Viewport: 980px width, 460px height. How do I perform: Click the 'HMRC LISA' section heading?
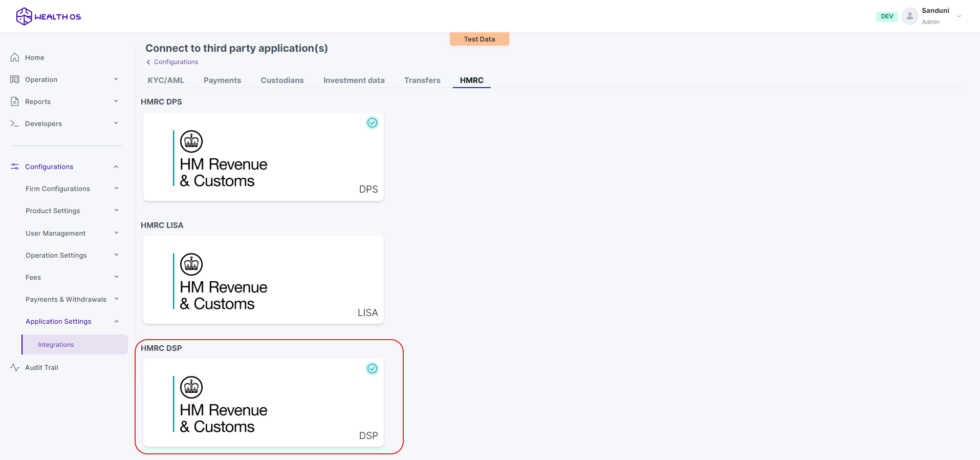point(162,225)
